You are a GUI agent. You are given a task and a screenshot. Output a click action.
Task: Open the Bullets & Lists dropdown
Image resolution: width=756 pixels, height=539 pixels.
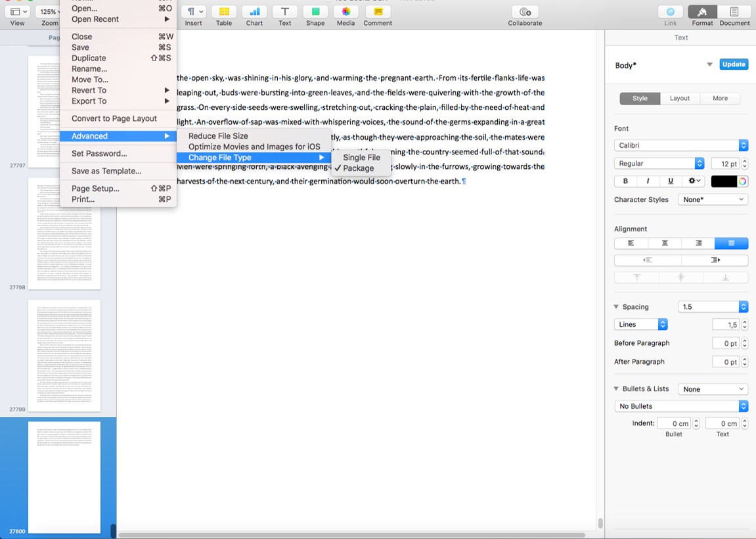[713, 388]
